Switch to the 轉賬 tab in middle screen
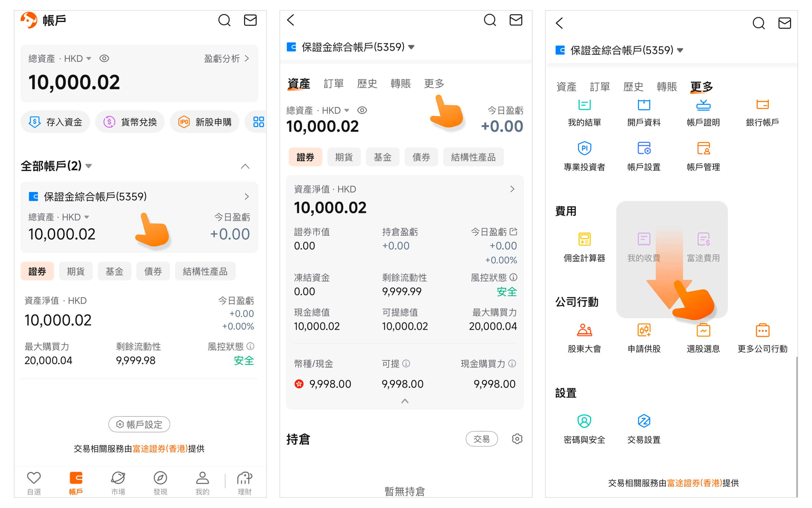The width and height of the screenshot is (812, 508). pos(400,83)
